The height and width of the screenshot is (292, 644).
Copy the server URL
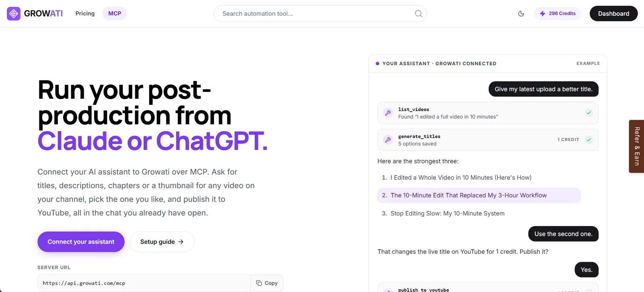point(267,283)
